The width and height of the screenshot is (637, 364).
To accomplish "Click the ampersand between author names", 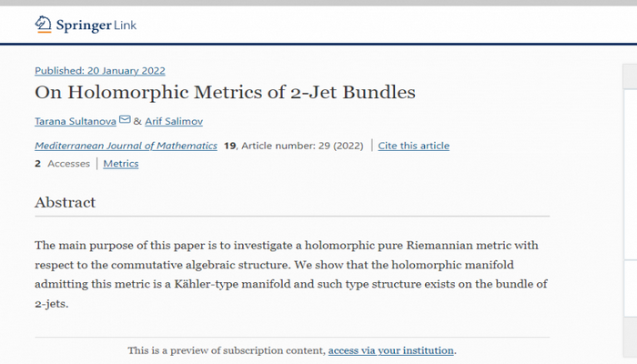I will 137,121.
